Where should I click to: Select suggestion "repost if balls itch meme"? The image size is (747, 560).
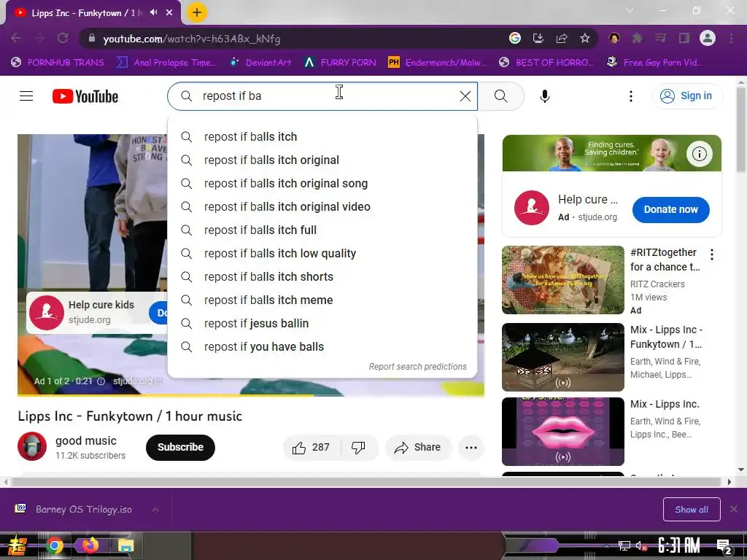coord(322,300)
